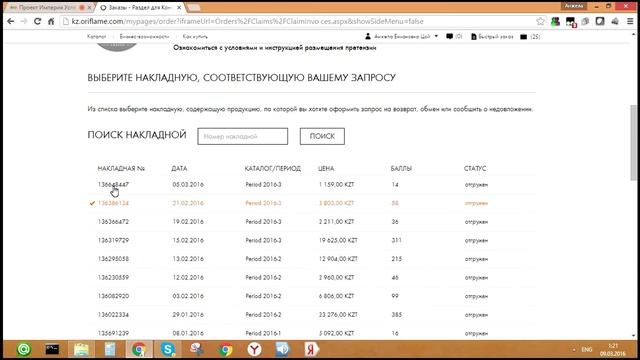Click the date 29.01.2016 cell
This screenshot has width=640, height=360.
188,315
